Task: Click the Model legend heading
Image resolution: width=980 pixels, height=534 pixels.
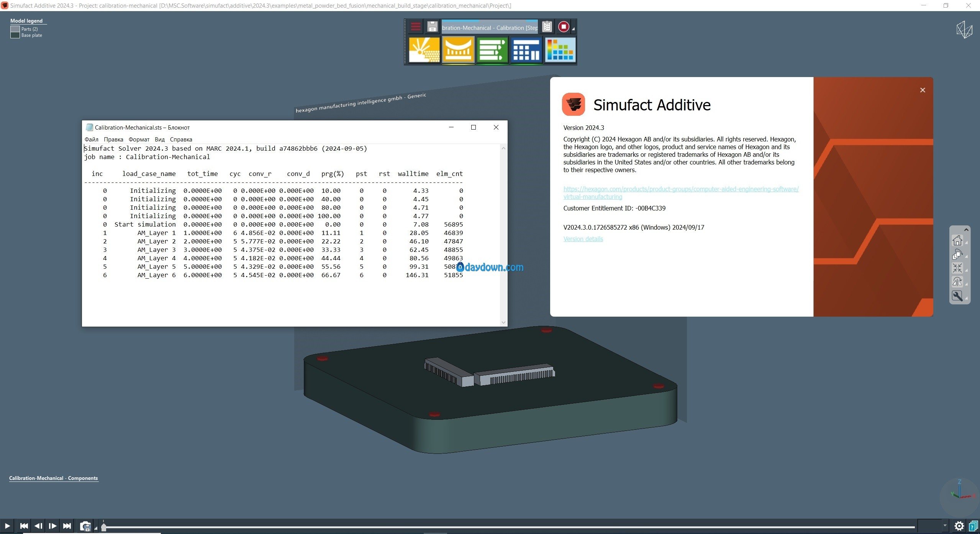Action: click(26, 21)
